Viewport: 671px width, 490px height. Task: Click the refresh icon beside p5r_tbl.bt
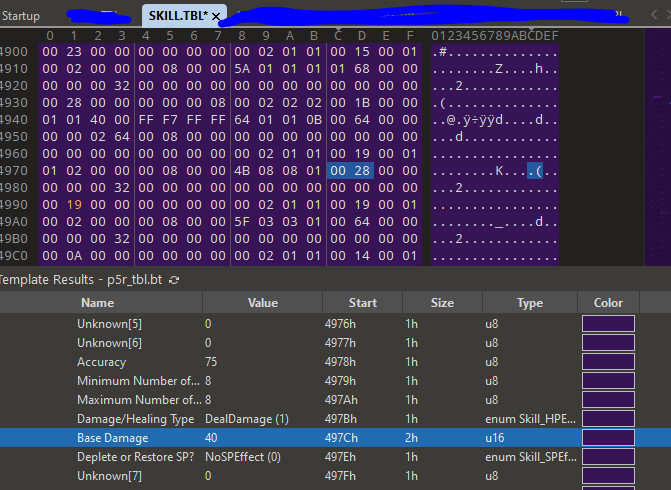(174, 279)
